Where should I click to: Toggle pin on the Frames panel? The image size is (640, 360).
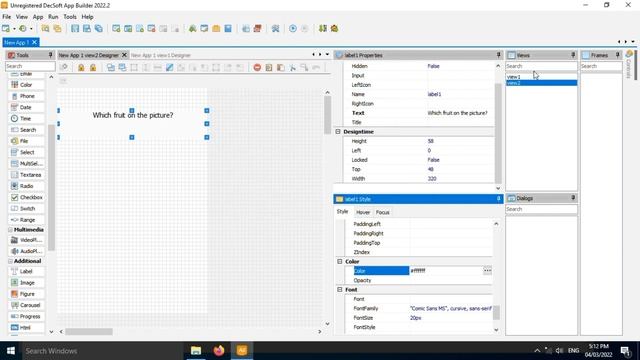(618, 55)
